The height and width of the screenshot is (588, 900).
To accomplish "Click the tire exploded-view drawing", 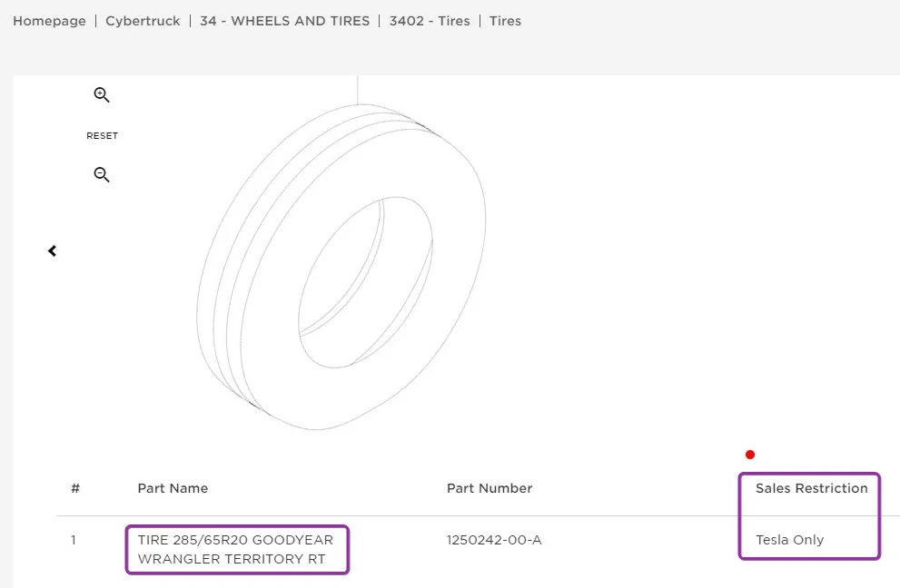I will tap(341, 267).
